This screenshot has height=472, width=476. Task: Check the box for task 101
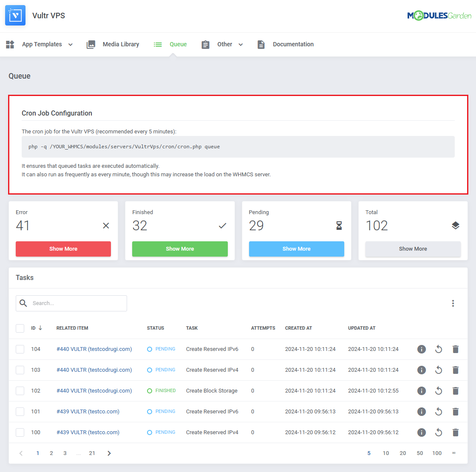point(20,412)
